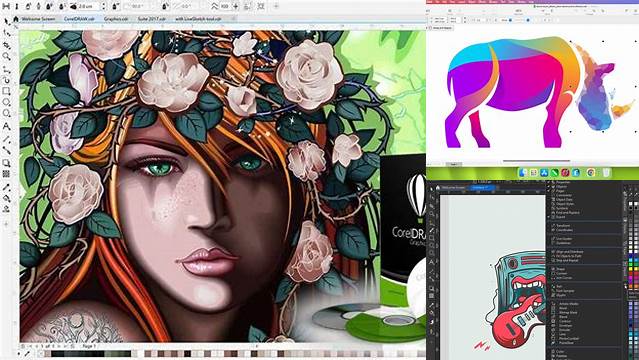Click the size stepper arrows beside width field
This screenshot has width=639, height=360.
point(104,7)
